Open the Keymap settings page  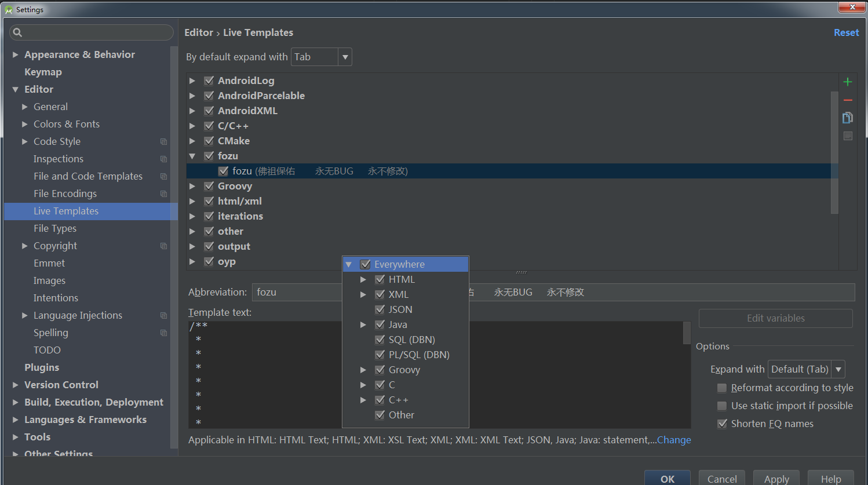(x=43, y=72)
